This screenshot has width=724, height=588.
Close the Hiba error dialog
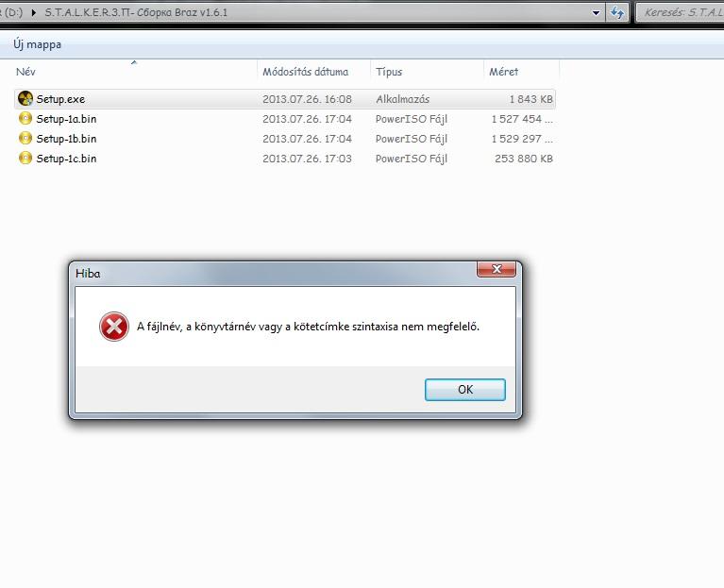(497, 269)
